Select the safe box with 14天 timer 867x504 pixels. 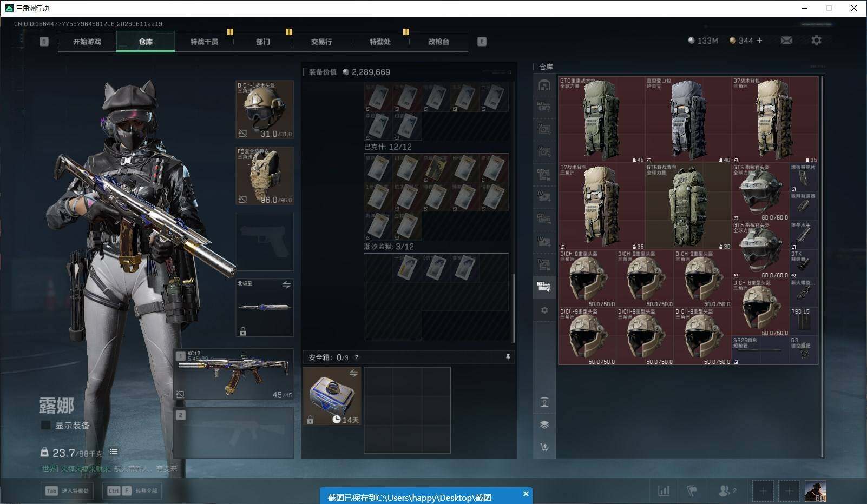click(332, 396)
